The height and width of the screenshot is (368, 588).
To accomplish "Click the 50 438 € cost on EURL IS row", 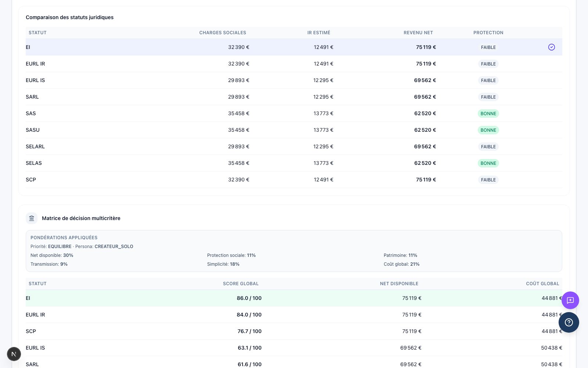I will (551, 348).
